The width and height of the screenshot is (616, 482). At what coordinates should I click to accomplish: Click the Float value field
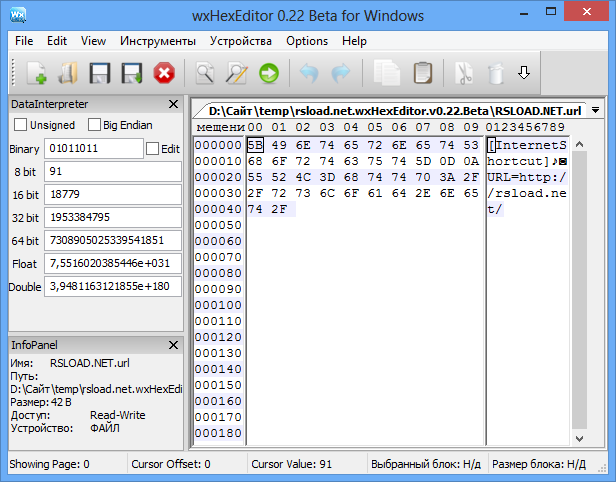tap(113, 264)
